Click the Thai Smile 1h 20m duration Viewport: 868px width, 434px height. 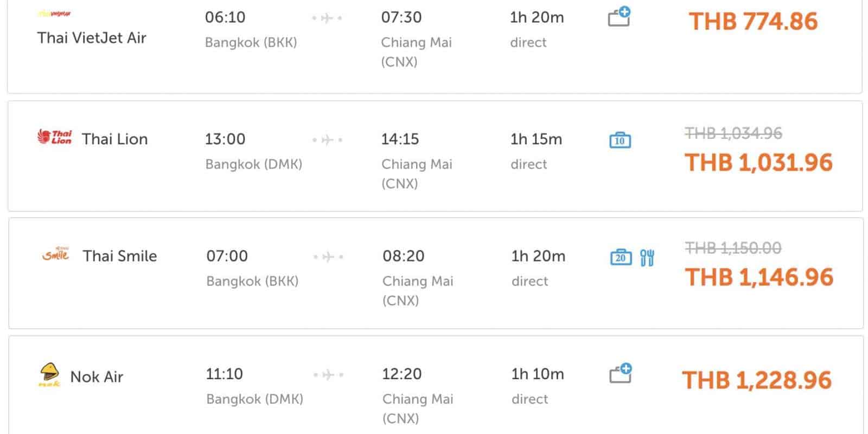(x=538, y=256)
